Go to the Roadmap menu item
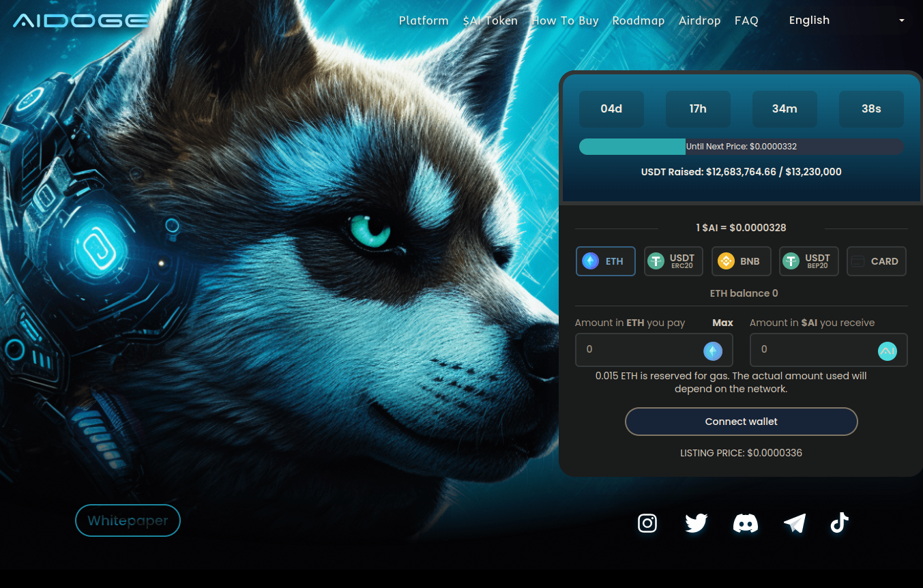Screen dimensions: 923x588 [638, 20]
